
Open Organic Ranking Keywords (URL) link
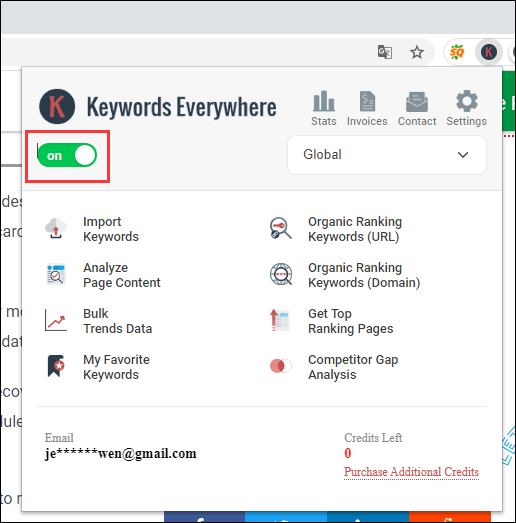[355, 229]
